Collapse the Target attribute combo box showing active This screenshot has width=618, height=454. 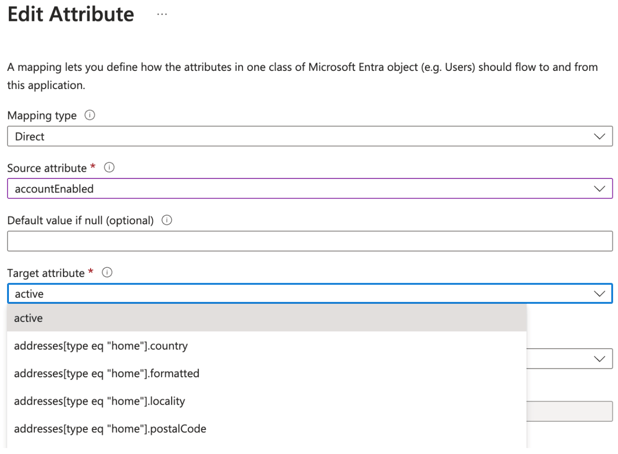[x=300, y=294]
